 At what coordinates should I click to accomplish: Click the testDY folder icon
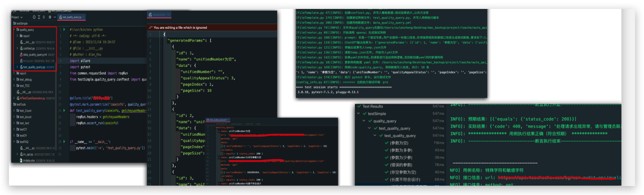point(18,136)
